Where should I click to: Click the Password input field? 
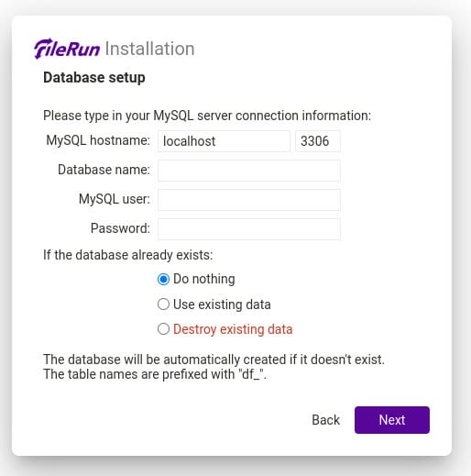pyautogui.click(x=249, y=229)
